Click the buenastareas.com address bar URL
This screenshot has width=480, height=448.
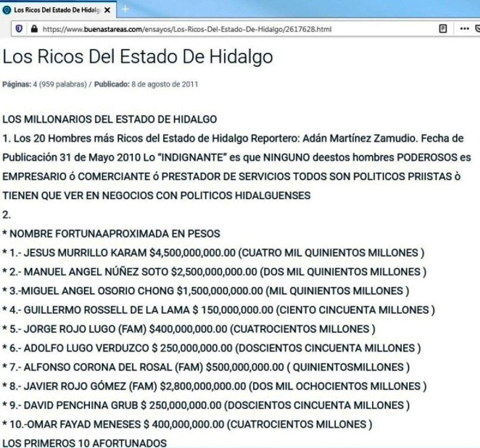[x=187, y=29]
